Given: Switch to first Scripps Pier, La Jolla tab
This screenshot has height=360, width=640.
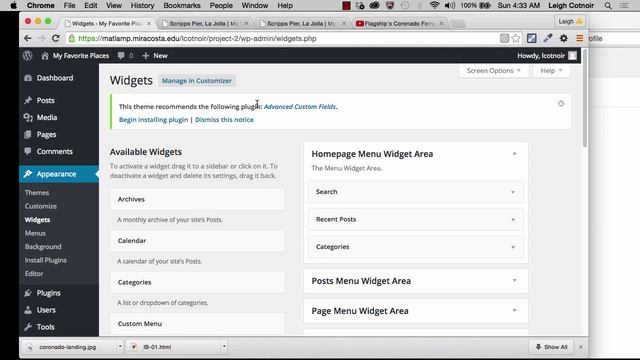Looking at the screenshot, I should tap(203, 24).
